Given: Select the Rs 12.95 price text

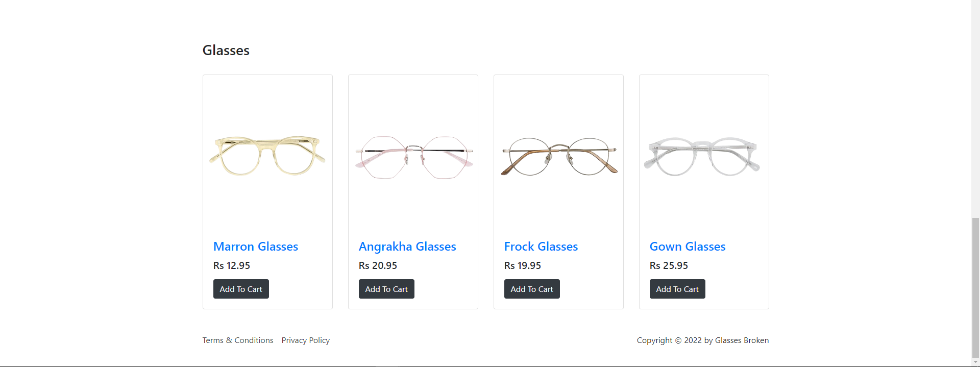Looking at the screenshot, I should click(x=232, y=265).
